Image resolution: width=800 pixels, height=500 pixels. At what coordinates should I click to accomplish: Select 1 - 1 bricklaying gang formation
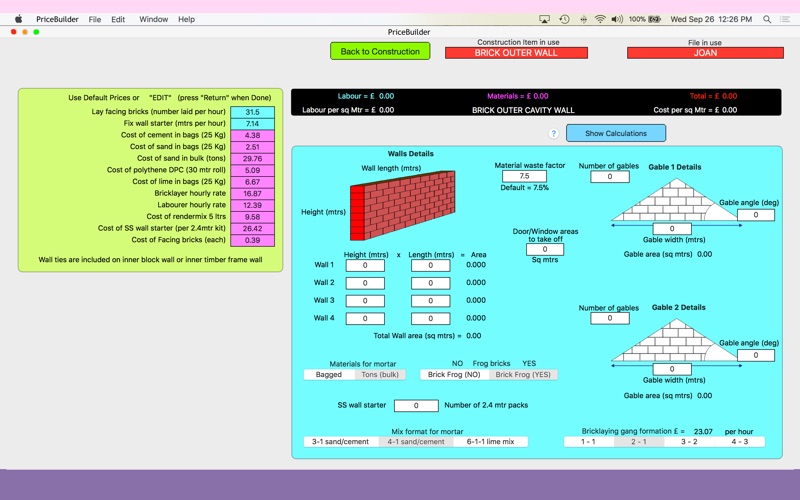pos(588,442)
